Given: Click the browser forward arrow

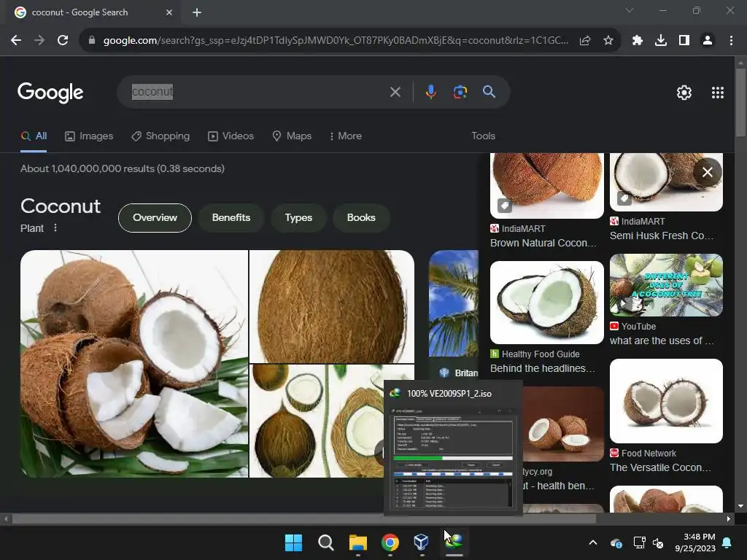Looking at the screenshot, I should 39,41.
